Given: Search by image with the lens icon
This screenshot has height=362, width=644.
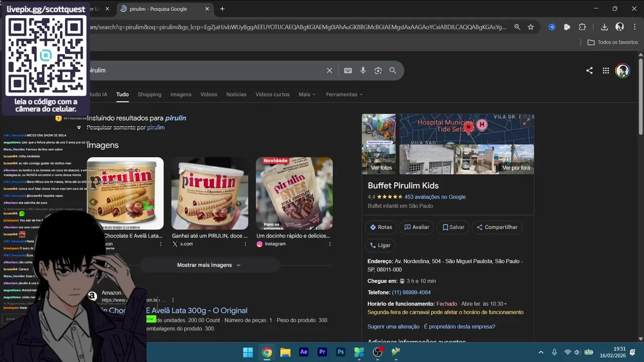Looking at the screenshot, I should (x=378, y=70).
